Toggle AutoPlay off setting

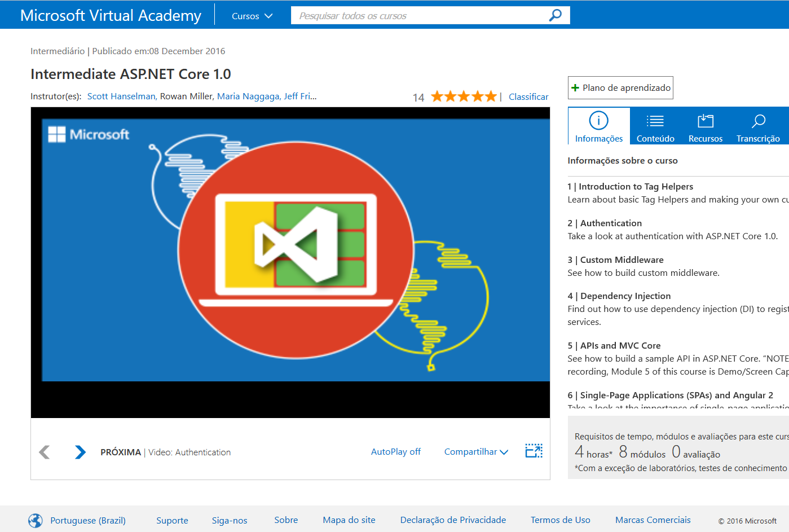tap(395, 452)
